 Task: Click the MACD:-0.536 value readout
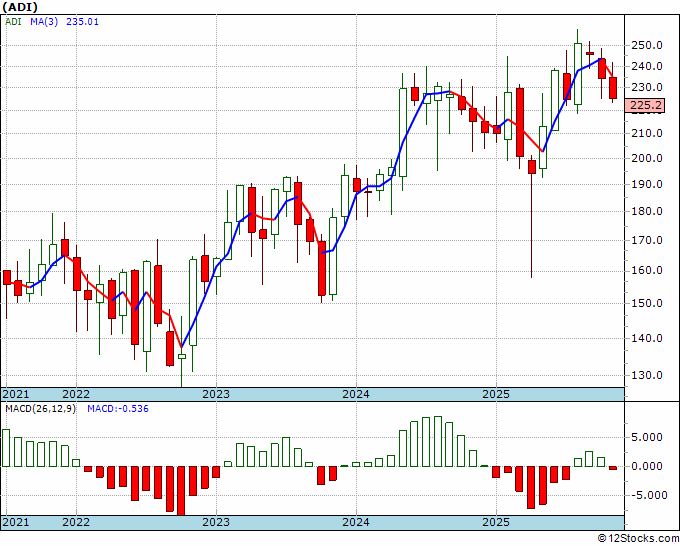(118, 409)
